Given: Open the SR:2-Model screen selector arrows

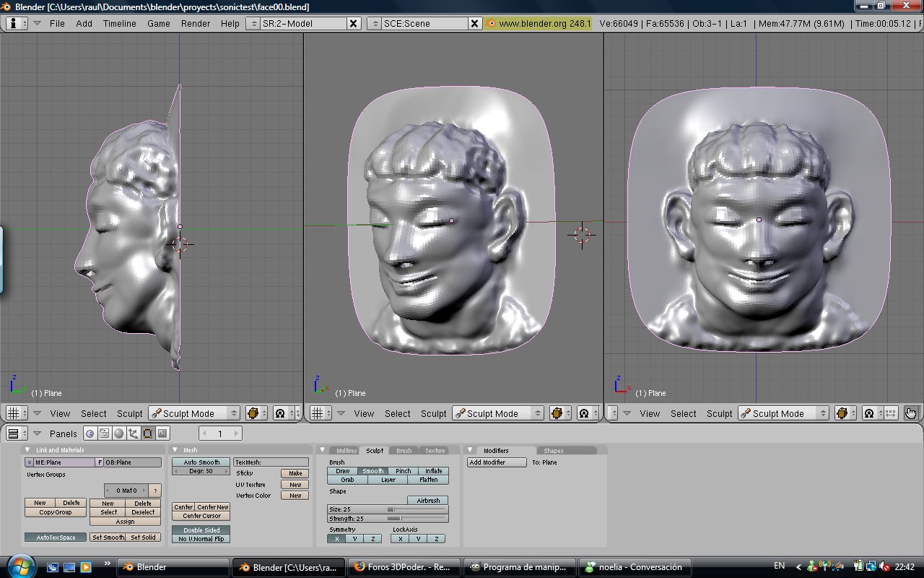Looking at the screenshot, I should click(253, 23).
